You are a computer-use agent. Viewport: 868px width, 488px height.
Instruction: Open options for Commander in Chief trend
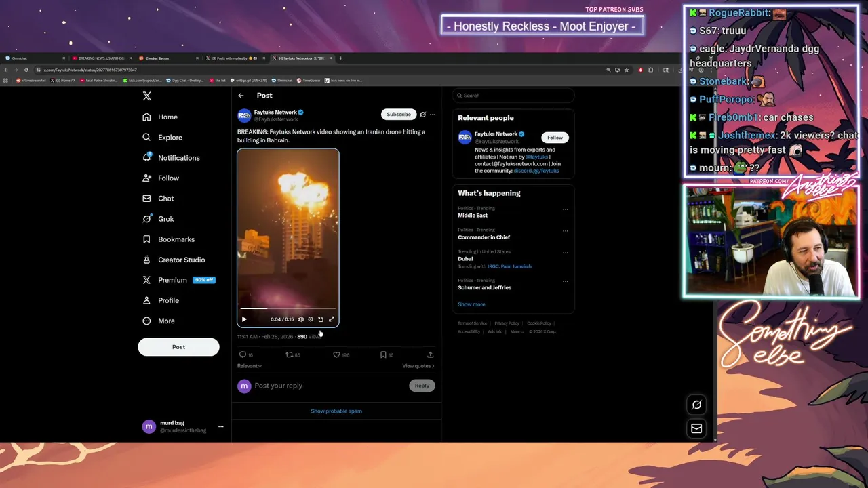tap(565, 231)
